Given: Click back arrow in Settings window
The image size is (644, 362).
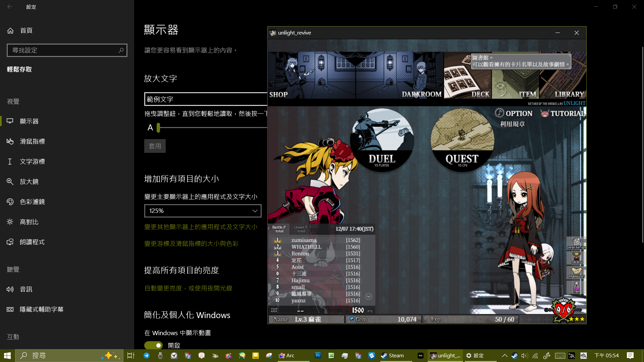Looking at the screenshot, I should [x=10, y=7].
